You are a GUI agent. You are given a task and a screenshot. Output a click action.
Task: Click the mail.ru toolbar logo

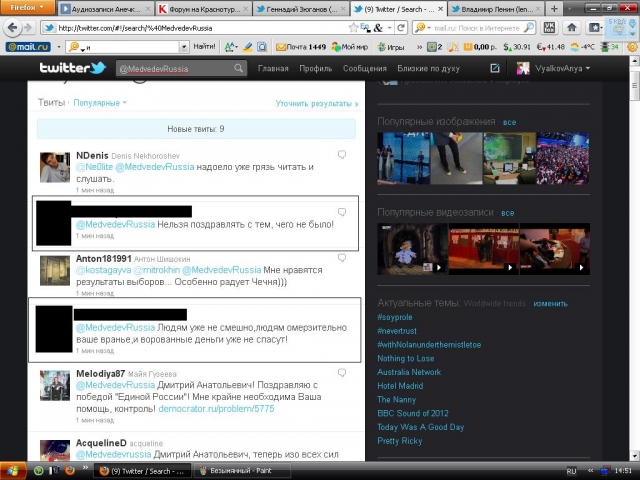coord(28,47)
